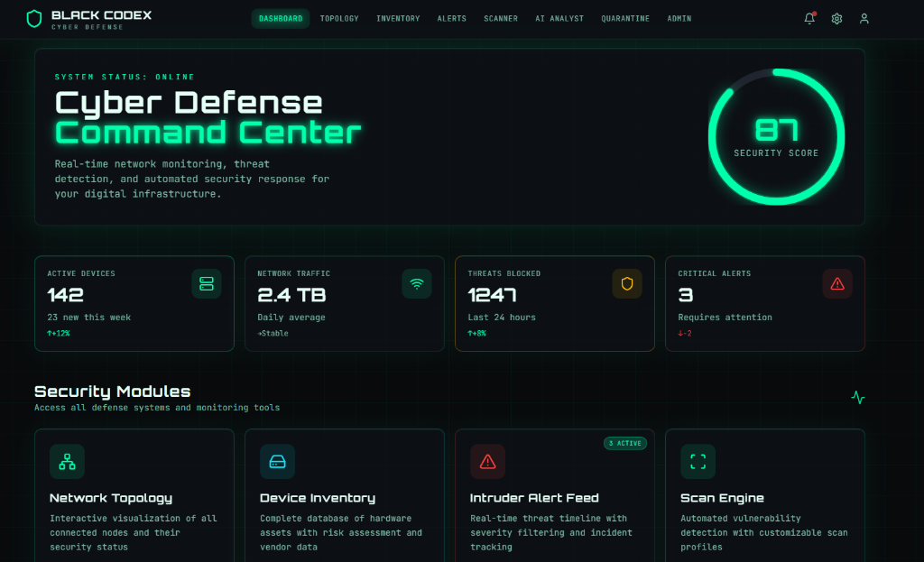Click the 'Threats Blocked' card label

504,274
